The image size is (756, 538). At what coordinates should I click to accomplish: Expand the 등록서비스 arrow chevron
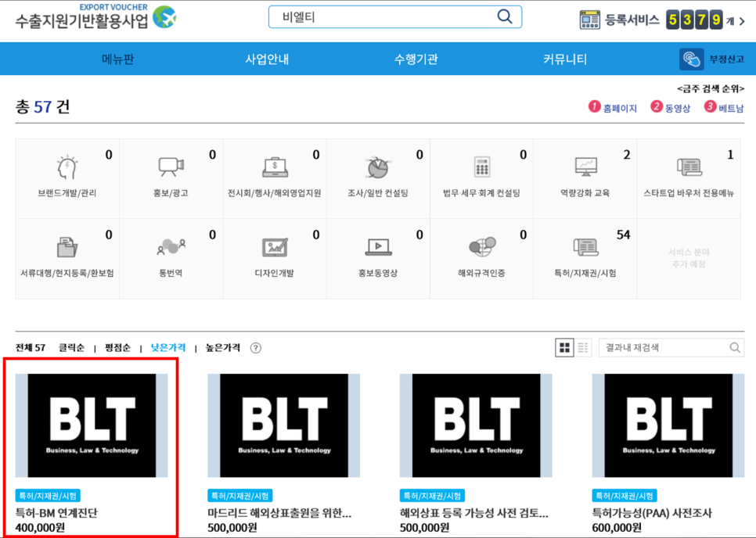[x=742, y=21]
